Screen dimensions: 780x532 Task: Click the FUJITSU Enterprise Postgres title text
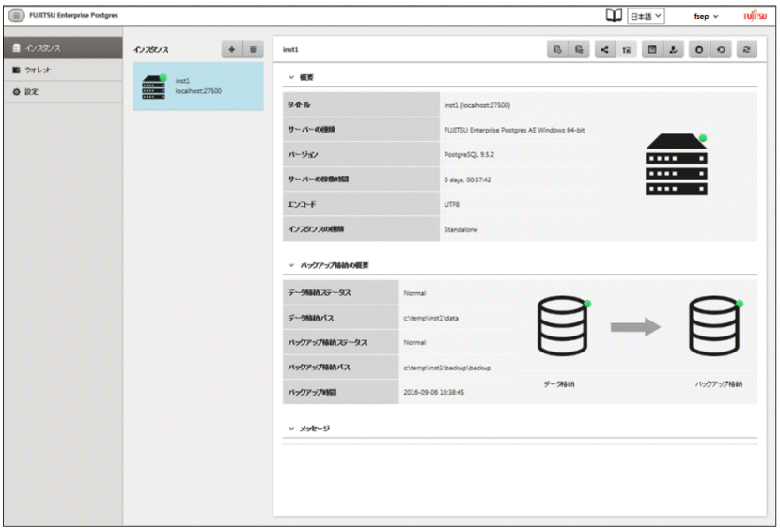point(73,15)
